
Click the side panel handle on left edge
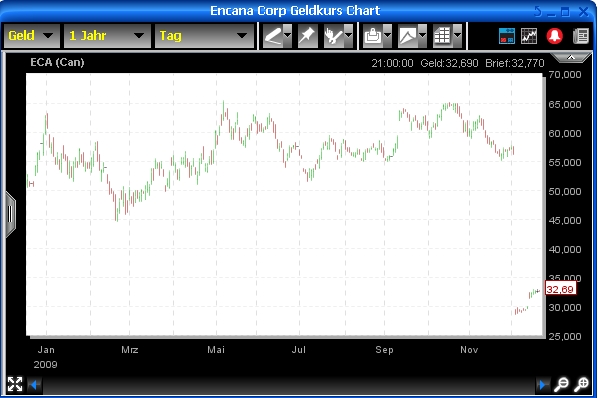[10, 215]
